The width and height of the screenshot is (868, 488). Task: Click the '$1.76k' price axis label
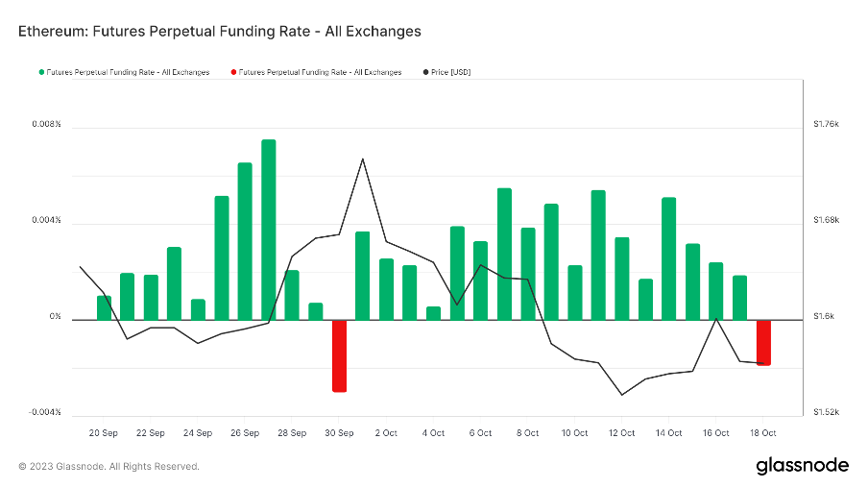click(x=826, y=125)
